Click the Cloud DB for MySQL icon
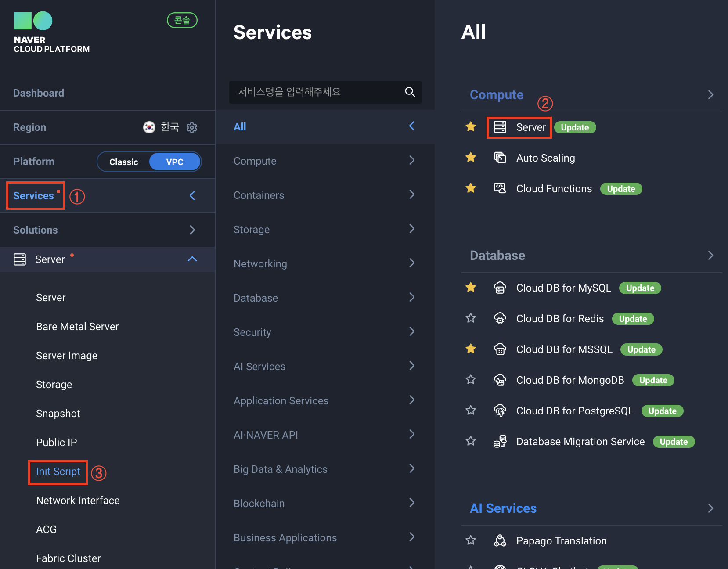 coord(500,288)
